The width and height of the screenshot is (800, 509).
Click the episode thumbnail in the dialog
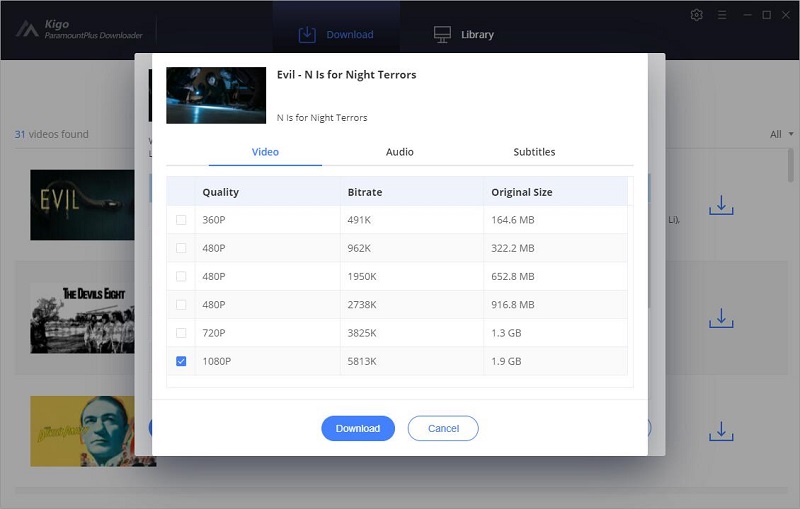pos(216,95)
